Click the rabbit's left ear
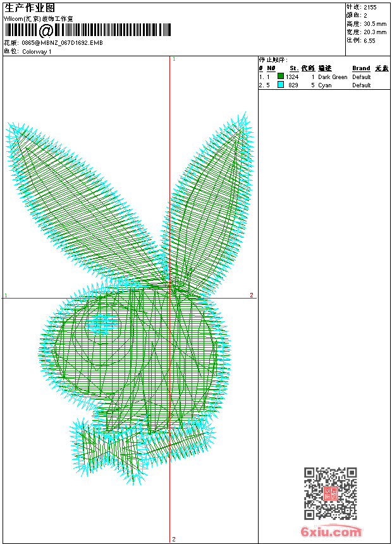This screenshot has height=544, width=392. click(x=85, y=205)
